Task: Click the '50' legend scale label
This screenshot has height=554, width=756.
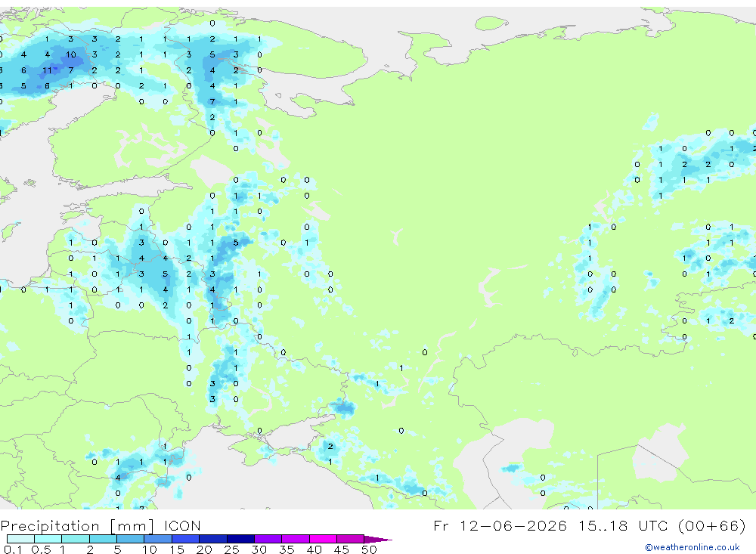Action: 370,549
